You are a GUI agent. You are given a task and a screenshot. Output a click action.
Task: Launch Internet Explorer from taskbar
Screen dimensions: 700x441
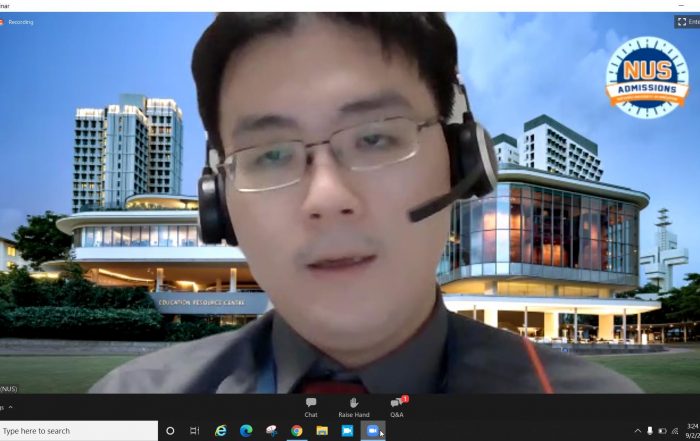click(221, 431)
